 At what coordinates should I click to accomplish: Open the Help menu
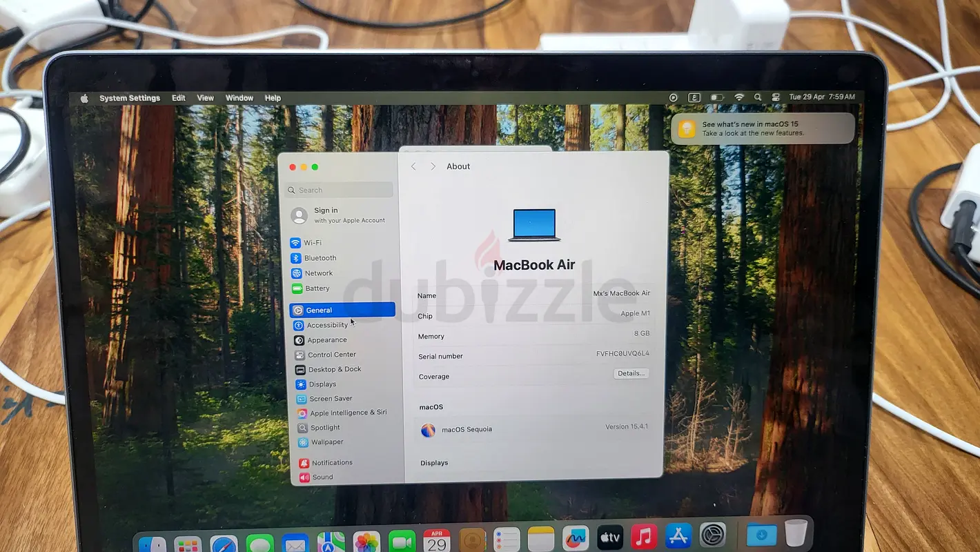tap(273, 98)
